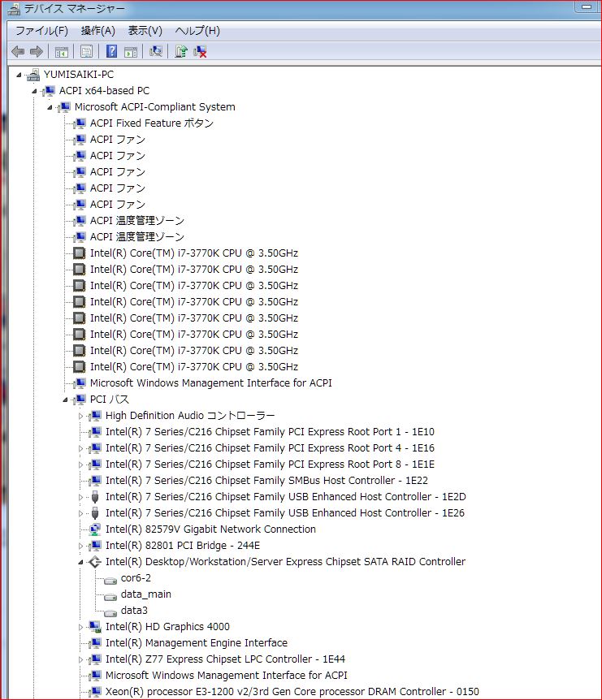Screen dimensions: 602x700
Task: Click the Forward arrow toolbar icon
Action: point(37,52)
